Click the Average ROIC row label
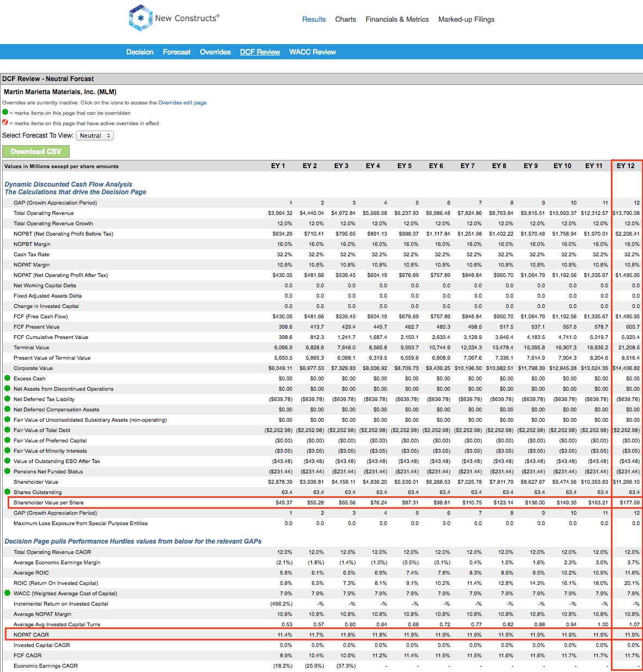 tap(31, 573)
